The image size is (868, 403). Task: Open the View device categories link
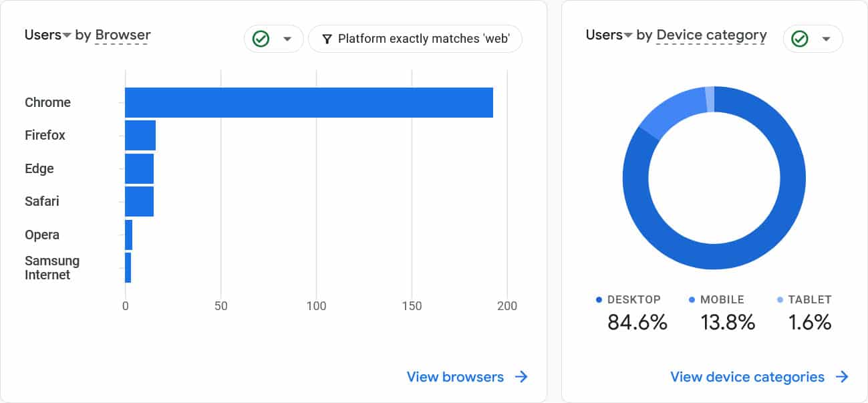click(x=747, y=377)
